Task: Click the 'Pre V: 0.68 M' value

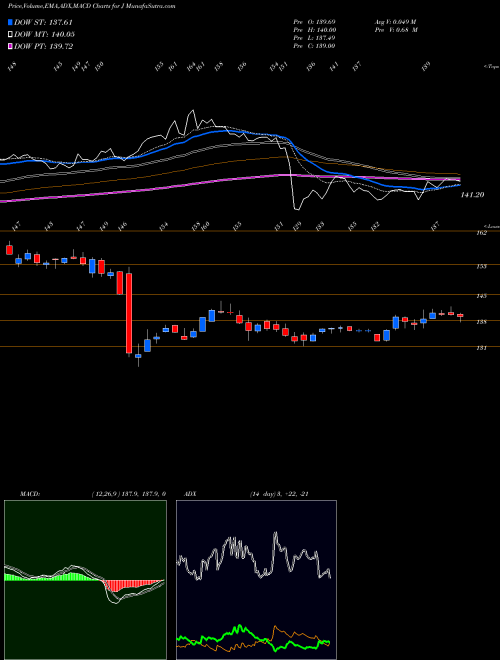Action: click(x=395, y=30)
